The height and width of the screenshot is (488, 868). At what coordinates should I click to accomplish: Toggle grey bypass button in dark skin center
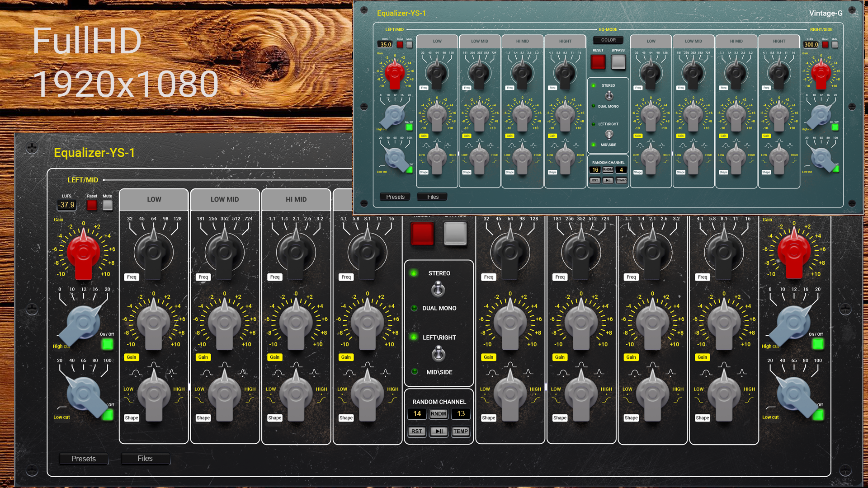tap(455, 234)
